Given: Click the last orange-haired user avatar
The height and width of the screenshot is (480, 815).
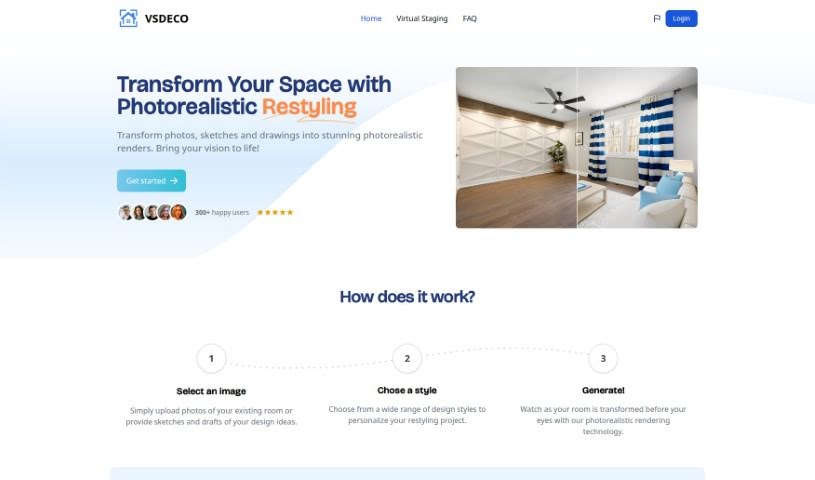Looking at the screenshot, I should point(178,212).
